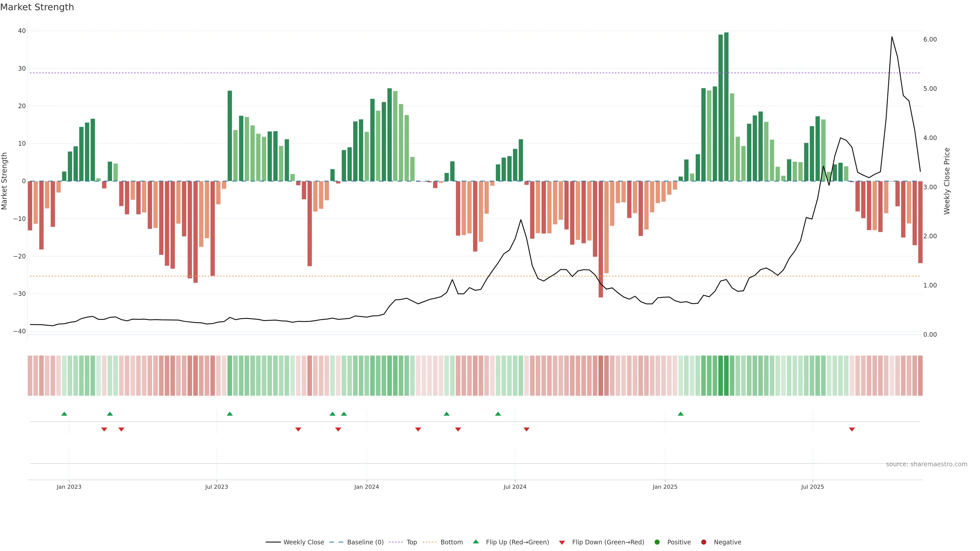Viewport: 980px width, 551px height.
Task: Click the green Positive legend dot
Action: pyautogui.click(x=657, y=542)
